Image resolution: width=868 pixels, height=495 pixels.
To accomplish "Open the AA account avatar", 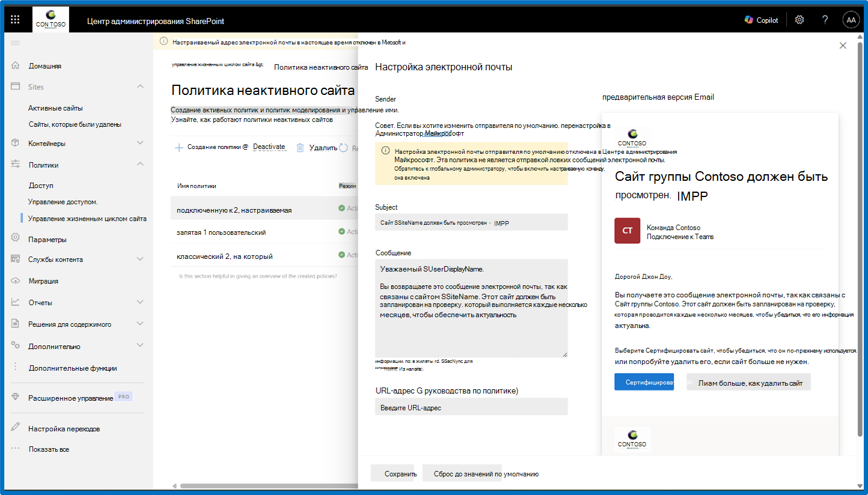I will [x=851, y=20].
